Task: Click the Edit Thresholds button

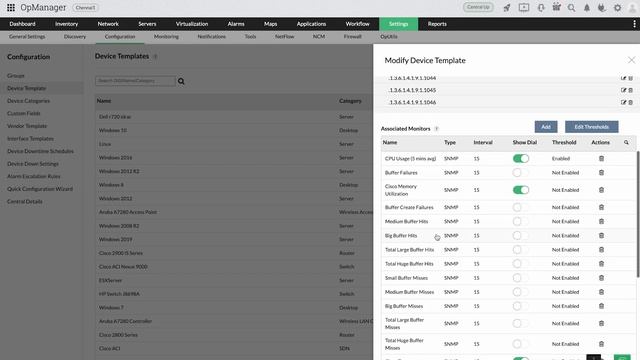Action: 591,127
